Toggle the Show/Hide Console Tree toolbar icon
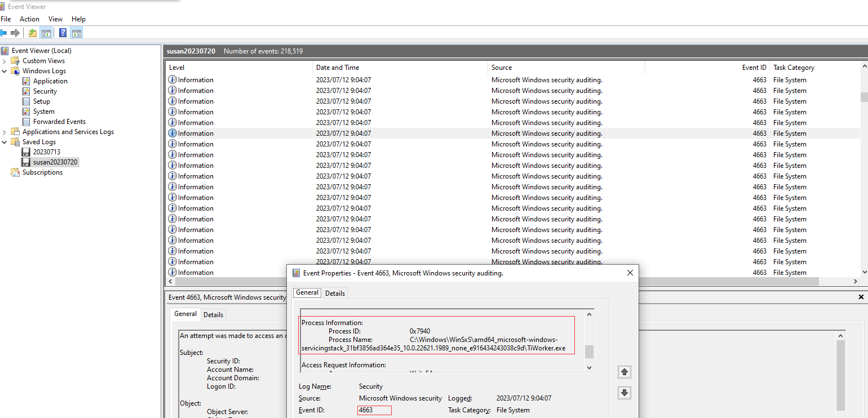Image resolution: width=868 pixels, height=418 pixels. 46,33
